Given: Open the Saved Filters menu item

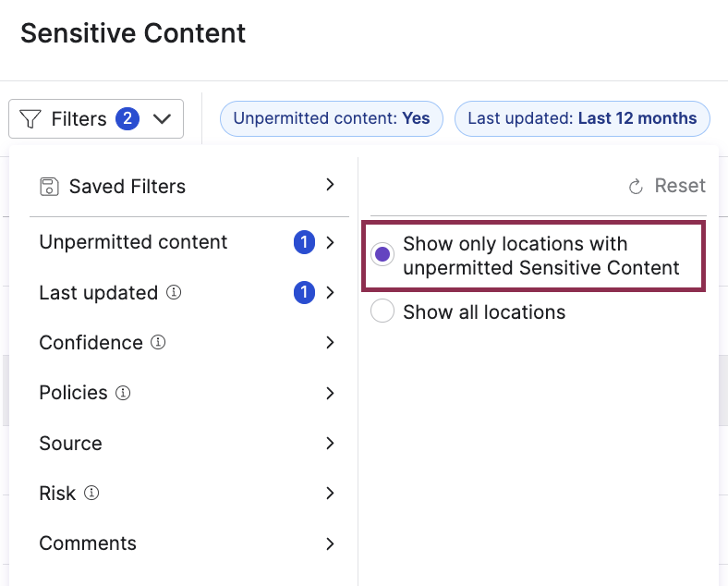Looking at the screenshot, I should click(189, 186).
